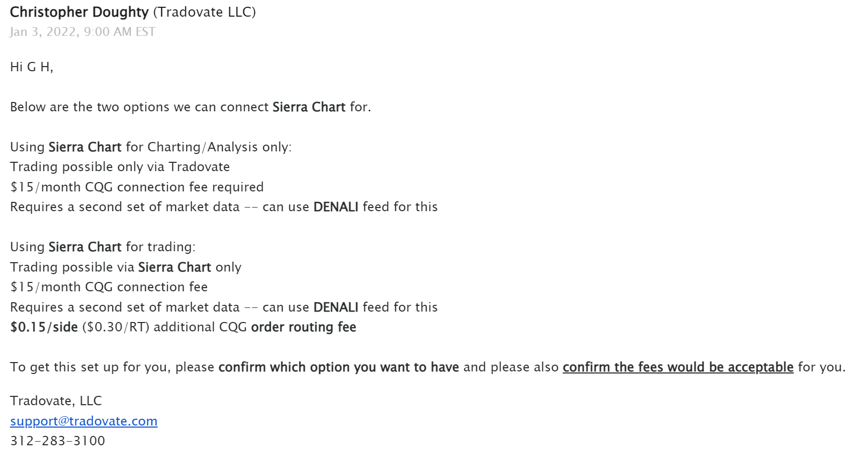This screenshot has height=464, width=868.
Task: Click the "($0.30/RT)" text
Action: [116, 327]
